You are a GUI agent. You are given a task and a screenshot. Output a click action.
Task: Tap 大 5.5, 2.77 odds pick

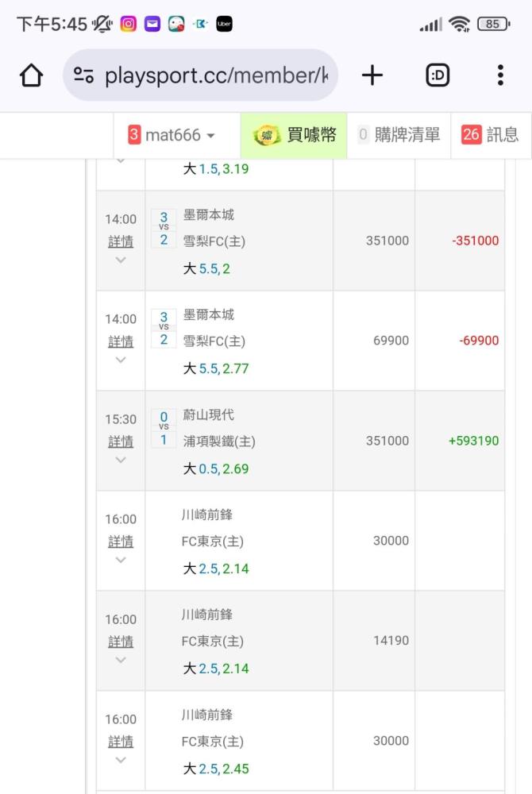tap(216, 368)
